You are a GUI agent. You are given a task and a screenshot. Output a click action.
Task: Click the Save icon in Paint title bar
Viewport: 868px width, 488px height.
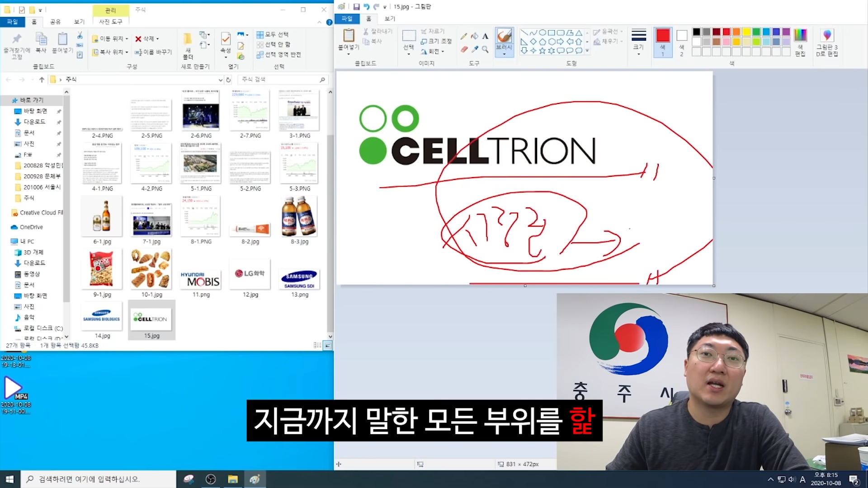[x=356, y=7]
